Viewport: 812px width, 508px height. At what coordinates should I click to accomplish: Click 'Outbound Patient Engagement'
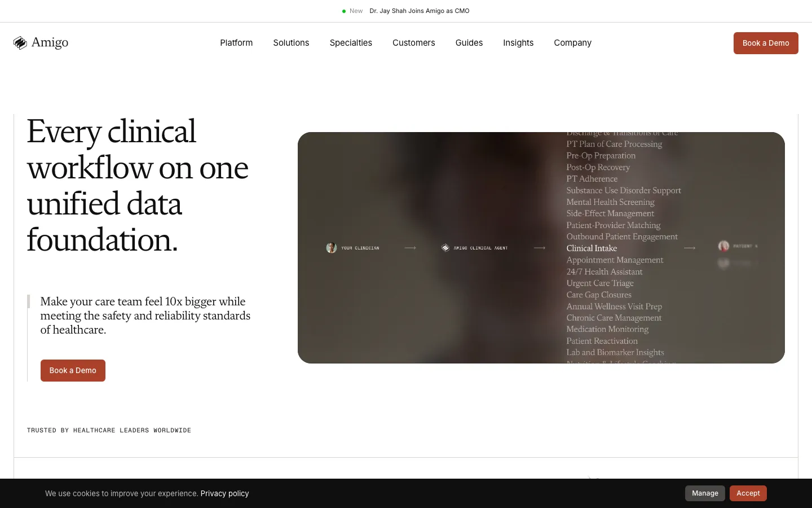point(622,237)
